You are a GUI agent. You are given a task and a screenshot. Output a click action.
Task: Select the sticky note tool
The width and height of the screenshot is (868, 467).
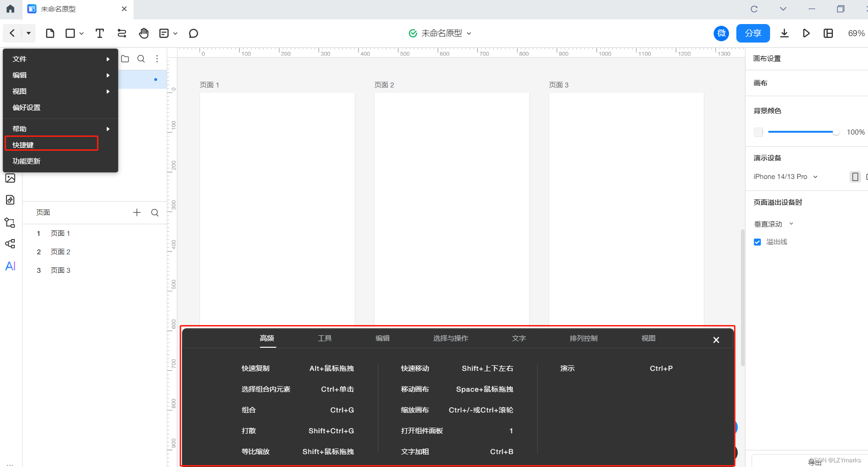[164, 33]
